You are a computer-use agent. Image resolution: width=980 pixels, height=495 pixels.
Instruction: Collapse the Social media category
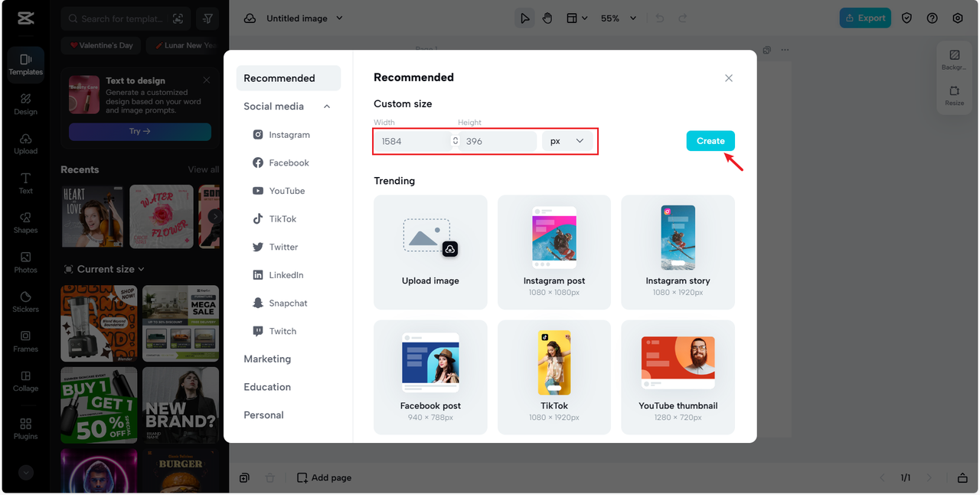tap(327, 107)
